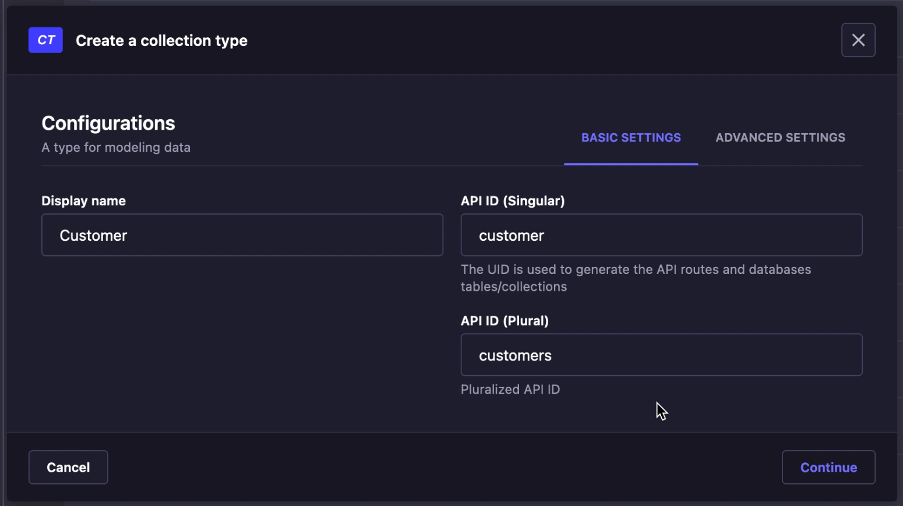The width and height of the screenshot is (904, 506).
Task: Click the API ID (Plural) label
Action: [x=504, y=321]
